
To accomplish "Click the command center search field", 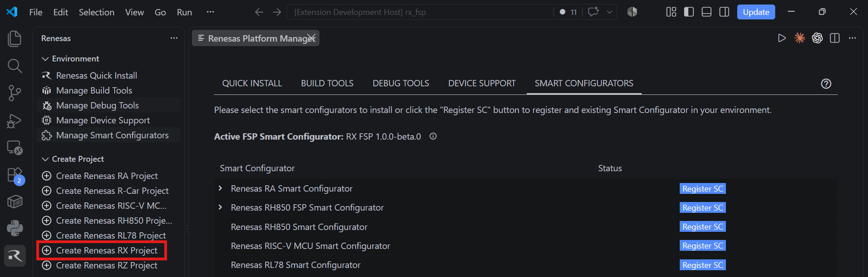I will [x=420, y=12].
